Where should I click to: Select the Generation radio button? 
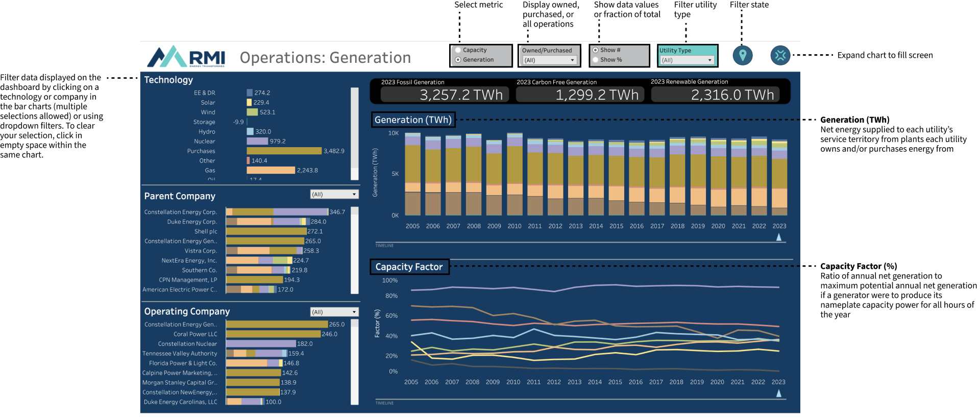point(458,60)
